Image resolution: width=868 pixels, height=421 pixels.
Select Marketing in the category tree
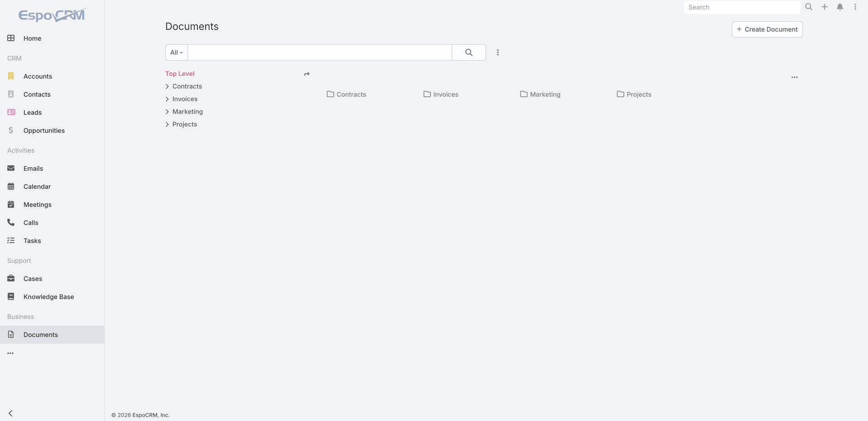(x=188, y=112)
